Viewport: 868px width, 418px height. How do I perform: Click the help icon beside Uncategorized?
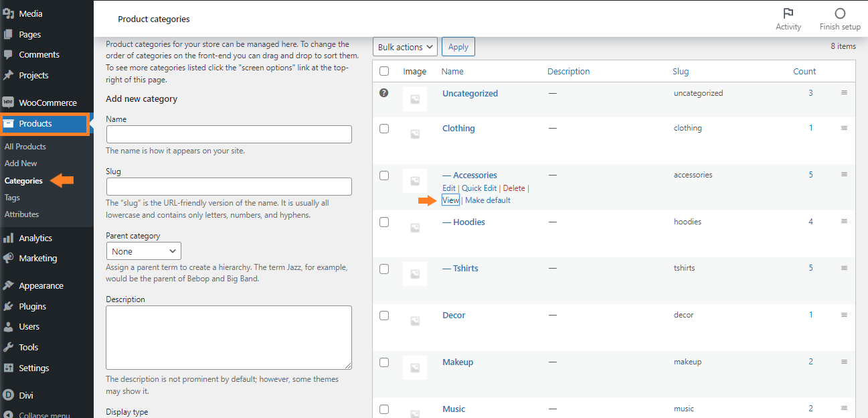pos(383,93)
